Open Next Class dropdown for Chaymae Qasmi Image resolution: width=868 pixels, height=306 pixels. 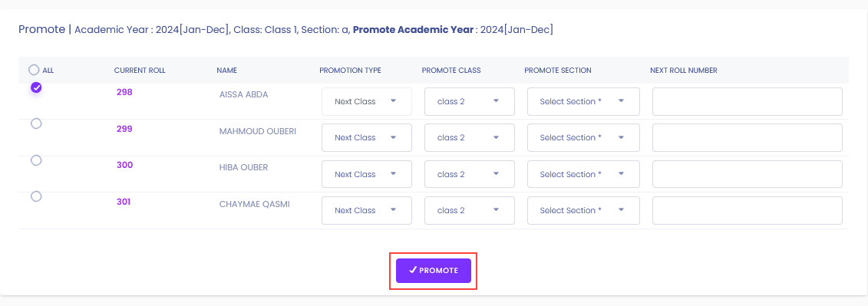pyautogui.click(x=367, y=210)
